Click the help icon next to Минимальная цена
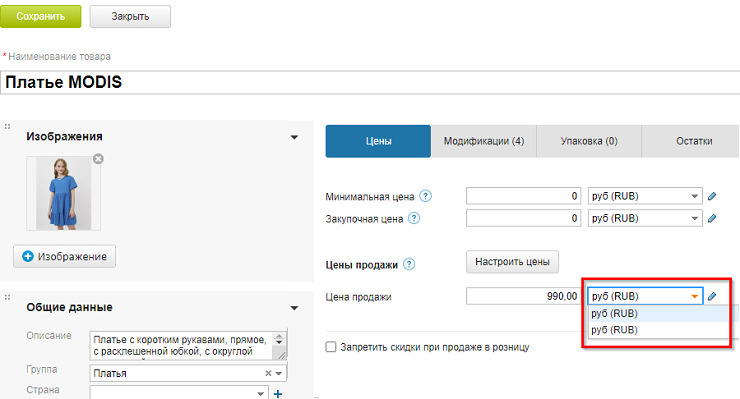Viewport: 740px width, 399px height. pos(425,196)
